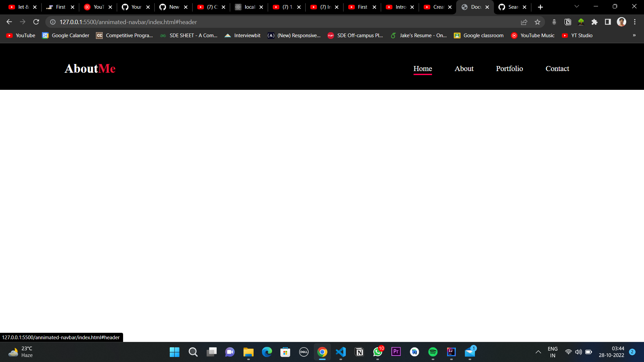Toggle the browser side panel

click(x=608, y=22)
